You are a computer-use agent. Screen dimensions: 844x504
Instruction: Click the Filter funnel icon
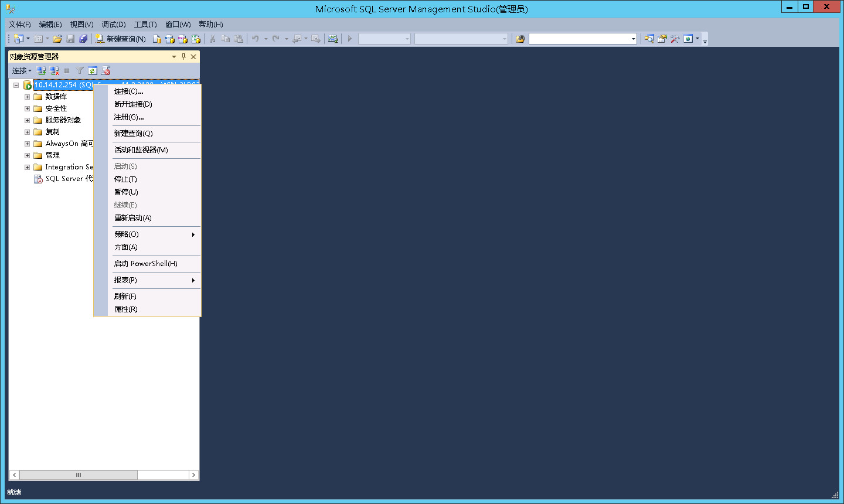pos(80,70)
